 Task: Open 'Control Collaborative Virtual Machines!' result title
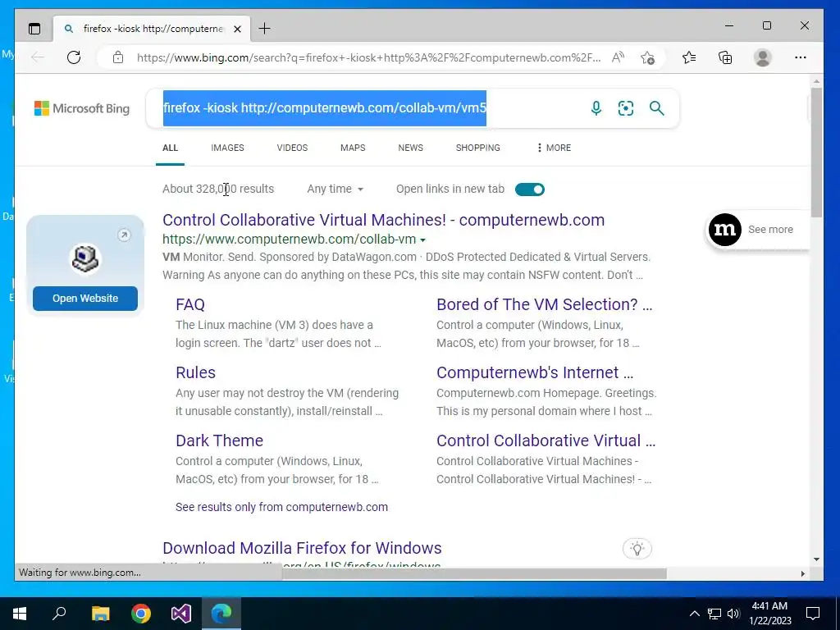[x=384, y=220]
